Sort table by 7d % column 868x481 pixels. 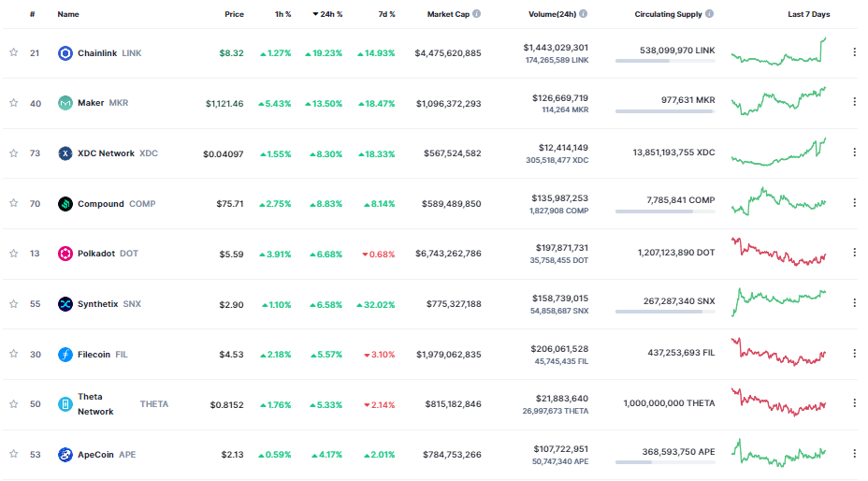tap(387, 14)
